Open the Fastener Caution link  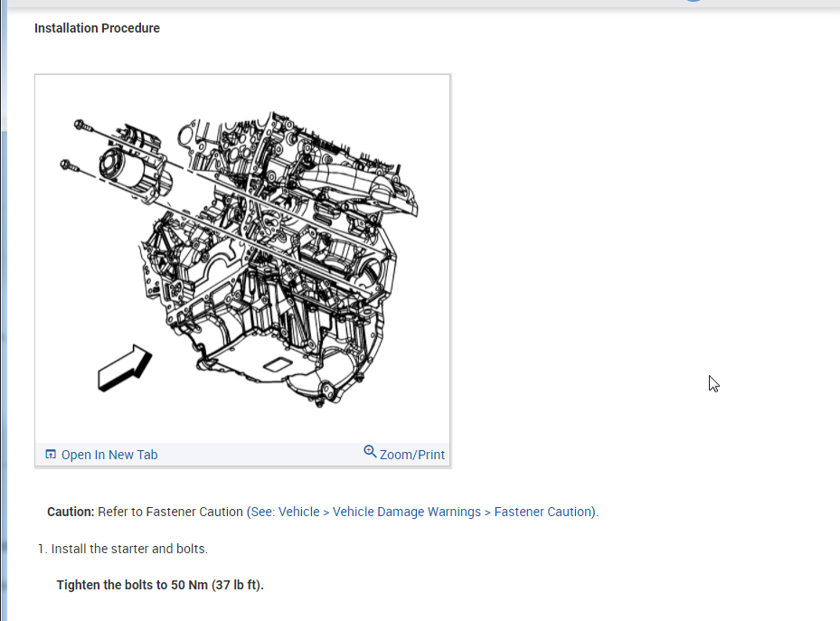(543, 512)
